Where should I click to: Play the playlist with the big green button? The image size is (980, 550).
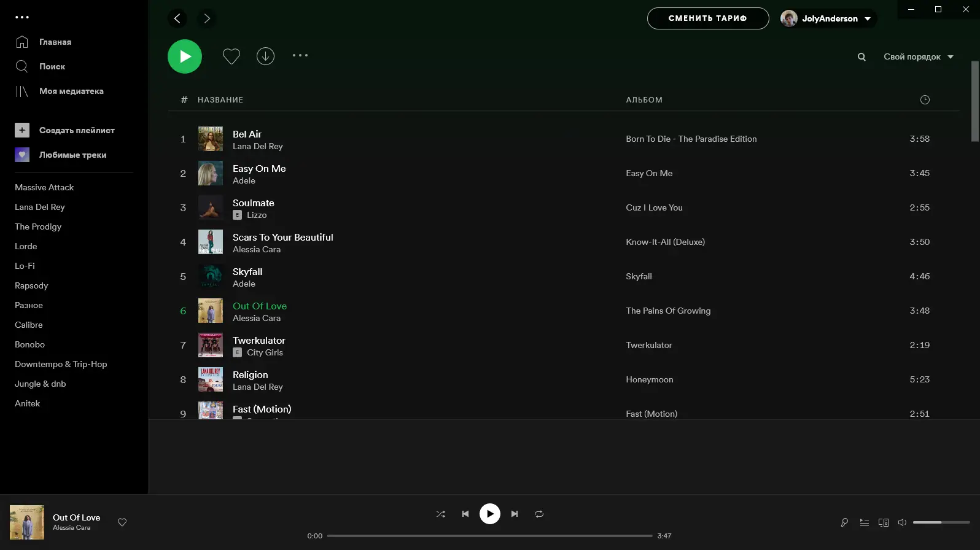185,56
